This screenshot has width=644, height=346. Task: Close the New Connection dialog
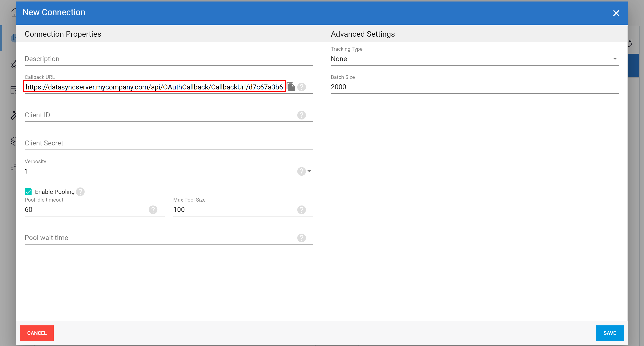[x=616, y=13]
